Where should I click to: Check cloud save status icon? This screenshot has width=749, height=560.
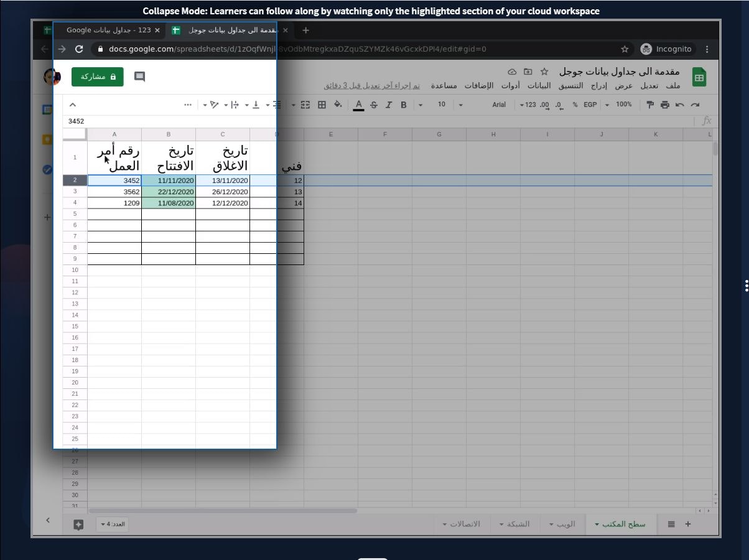[512, 72]
